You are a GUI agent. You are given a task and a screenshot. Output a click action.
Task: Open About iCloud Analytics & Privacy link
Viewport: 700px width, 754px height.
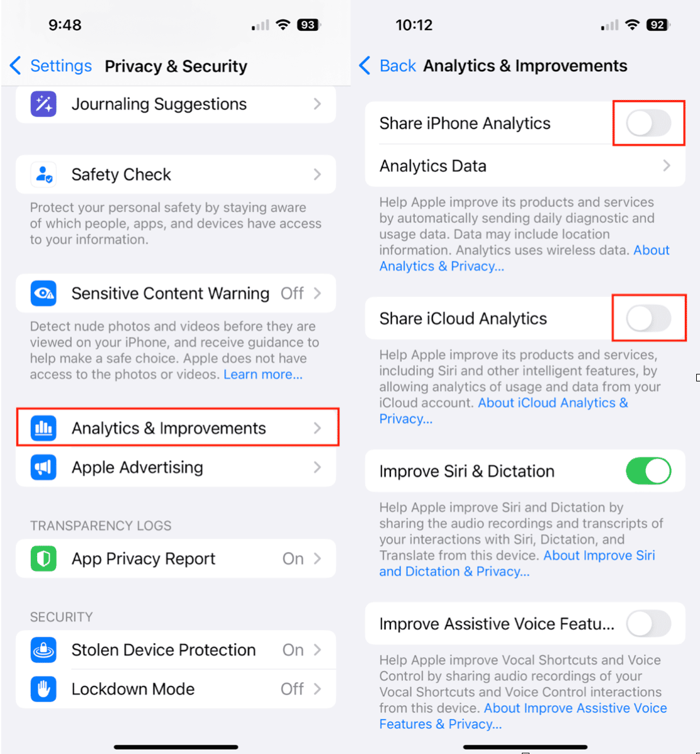pyautogui.click(x=503, y=410)
